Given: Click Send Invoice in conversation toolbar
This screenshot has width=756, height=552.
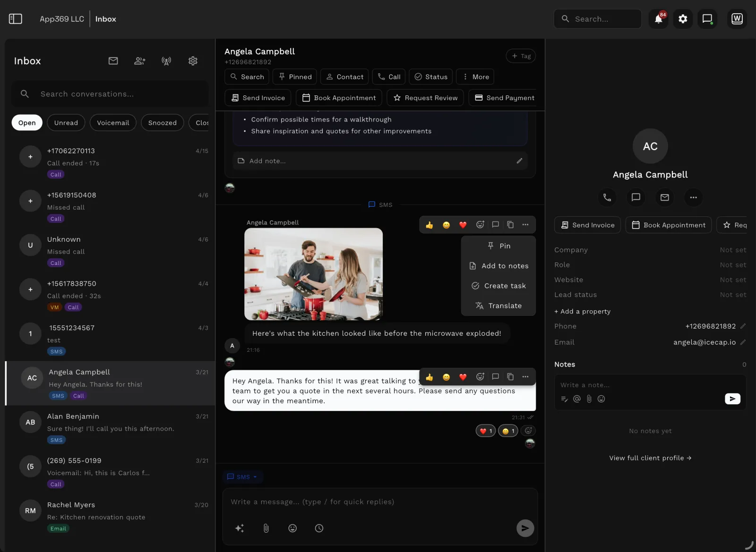Looking at the screenshot, I should 258,98.
